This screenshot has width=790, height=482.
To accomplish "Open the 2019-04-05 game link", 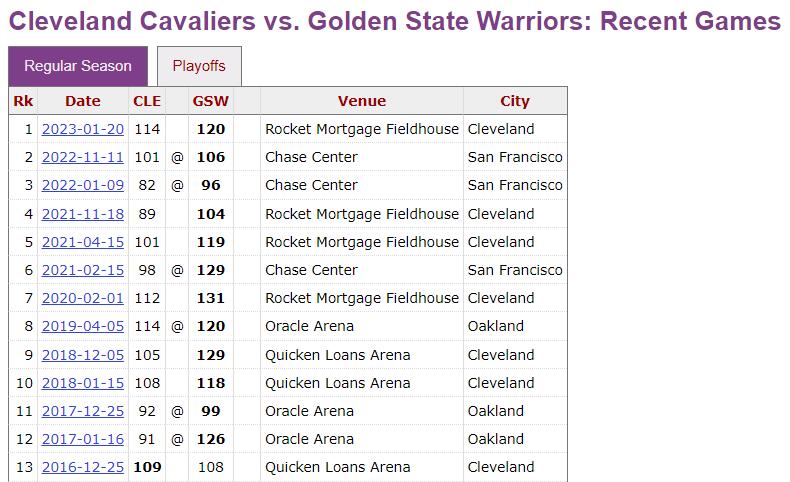I will coord(83,326).
